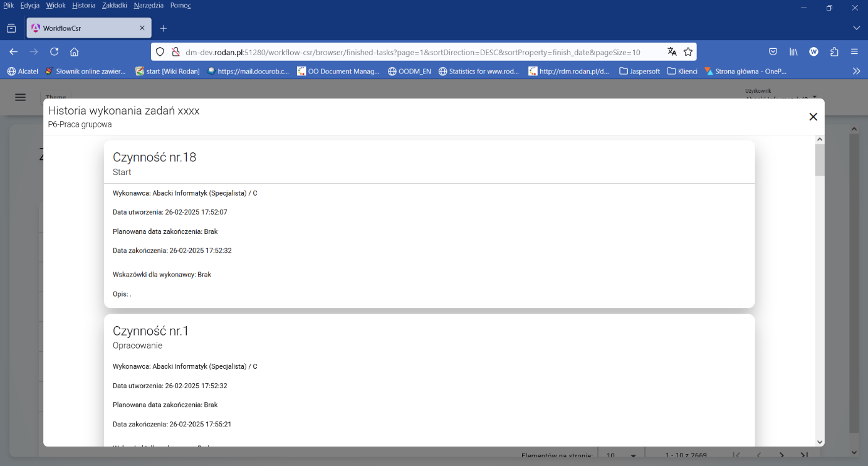Save page to Pocket

773,52
